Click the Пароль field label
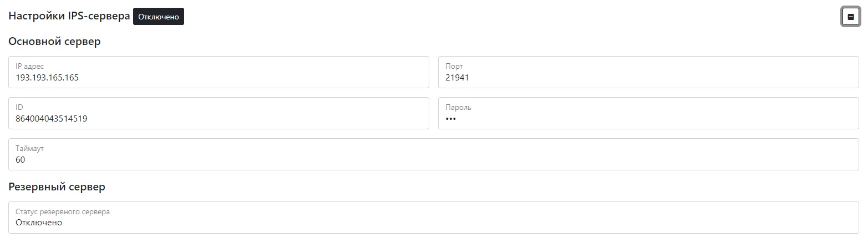Screen dimensions: 868x242 (458, 108)
